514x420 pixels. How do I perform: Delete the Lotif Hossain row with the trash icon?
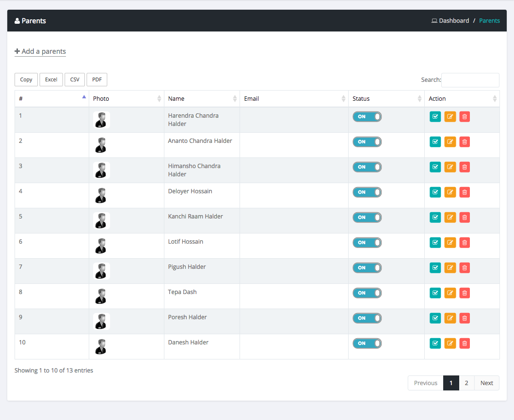click(465, 243)
